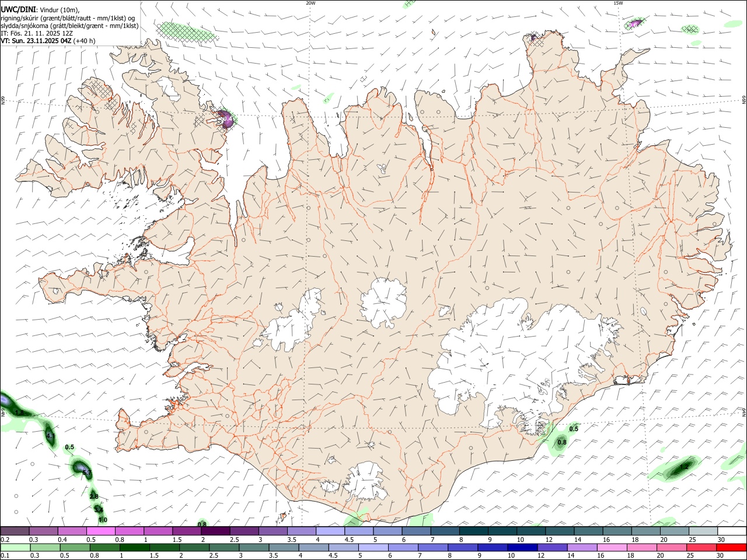Click the light pink 16 mm rain swatch
The image size is (747, 560).
pos(612,548)
